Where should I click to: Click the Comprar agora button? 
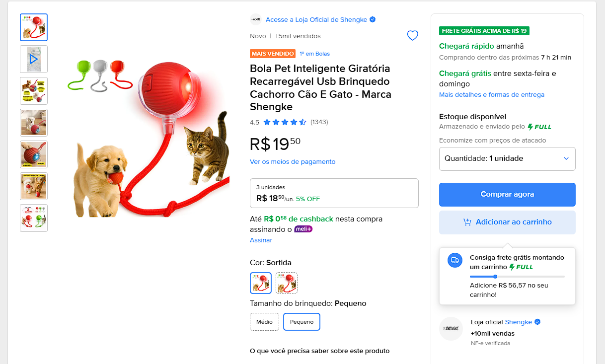507,195
